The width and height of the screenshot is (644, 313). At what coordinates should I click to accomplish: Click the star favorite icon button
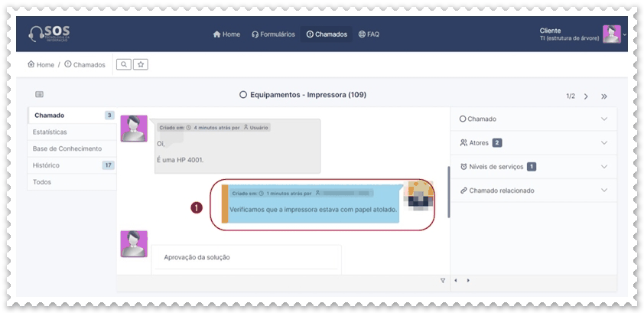tap(140, 64)
